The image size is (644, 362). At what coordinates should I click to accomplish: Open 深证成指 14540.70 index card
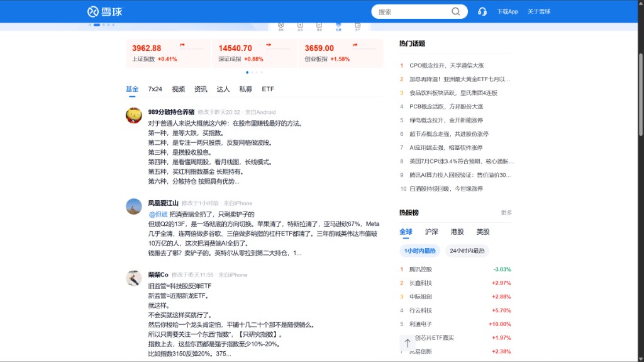pos(254,53)
